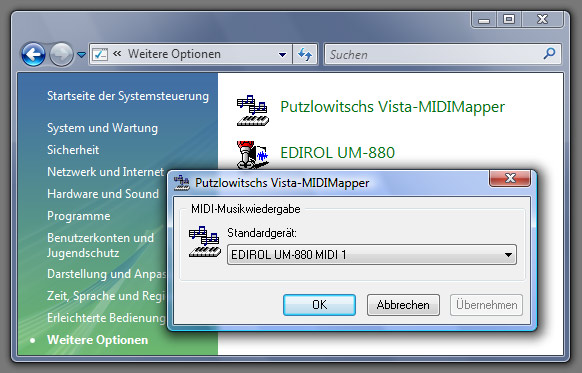Close the Vista-MIDIMapper dialog with red X
This screenshot has width=582, height=373.
point(510,178)
